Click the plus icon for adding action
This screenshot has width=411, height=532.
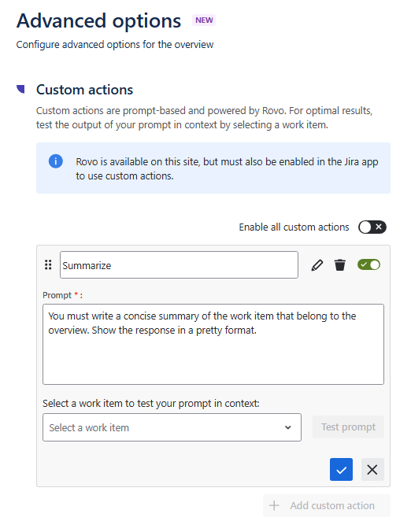(274, 505)
